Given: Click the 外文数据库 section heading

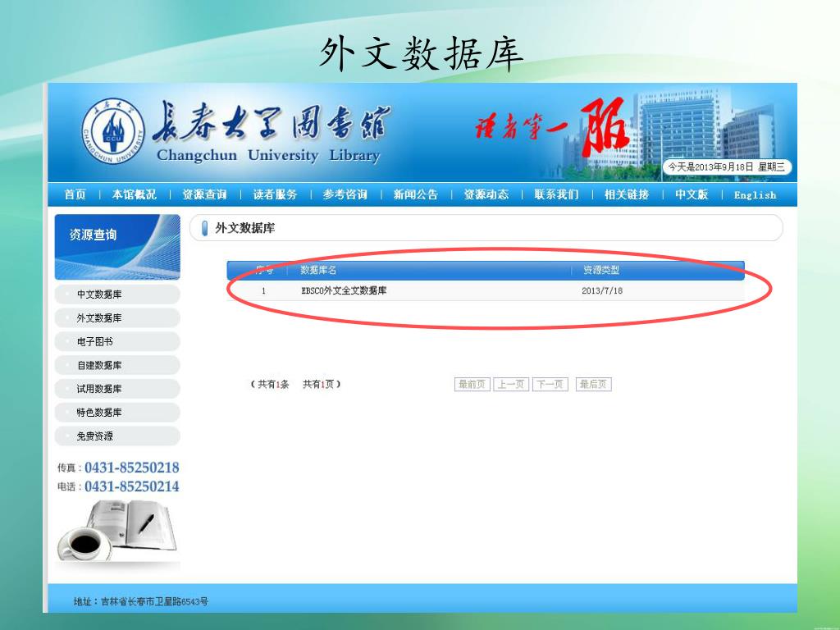Looking at the screenshot, I should click(244, 228).
